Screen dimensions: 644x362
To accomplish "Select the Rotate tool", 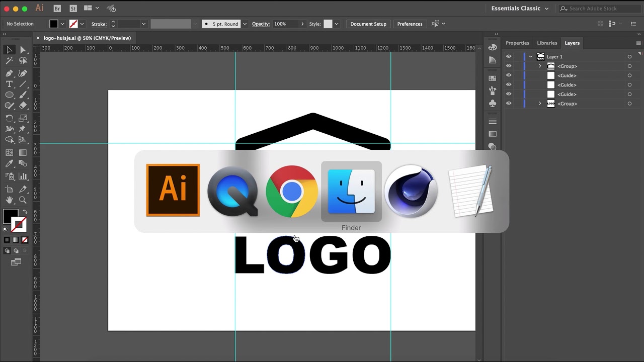I will [x=9, y=119].
